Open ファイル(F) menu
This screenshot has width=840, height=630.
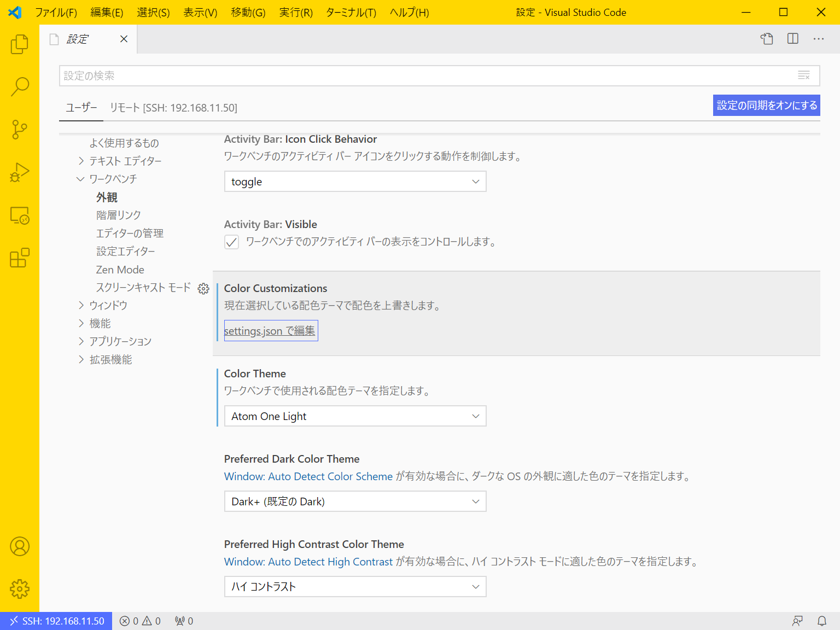click(56, 12)
